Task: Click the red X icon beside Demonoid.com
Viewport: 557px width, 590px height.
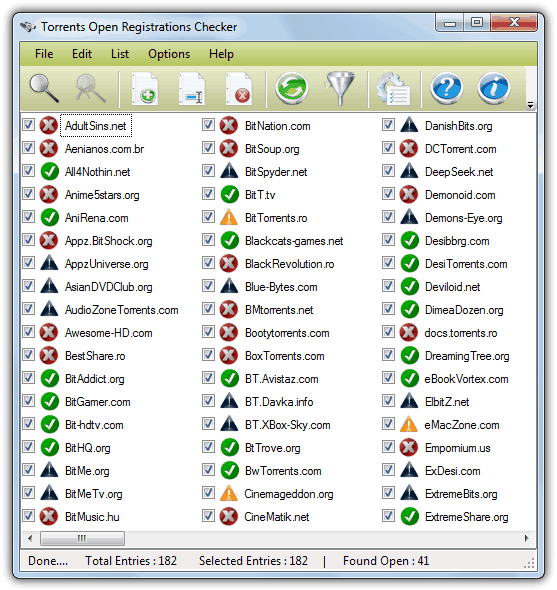Action: pos(409,195)
